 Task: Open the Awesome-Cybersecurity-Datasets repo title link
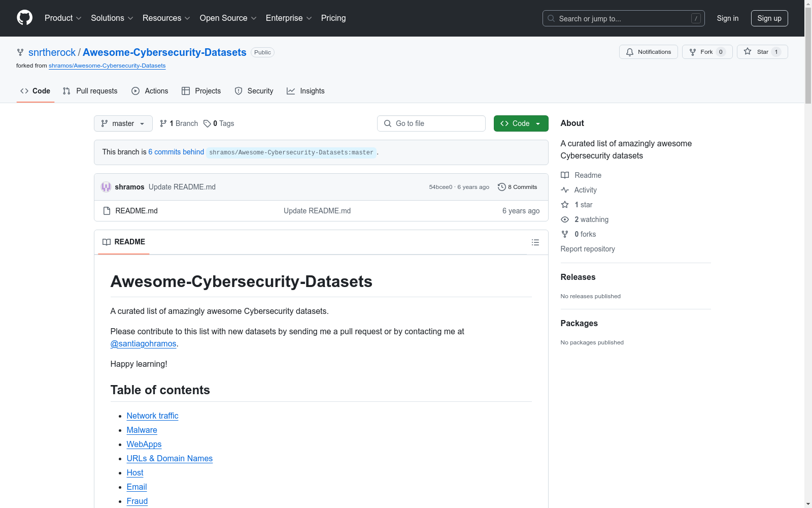tap(164, 52)
